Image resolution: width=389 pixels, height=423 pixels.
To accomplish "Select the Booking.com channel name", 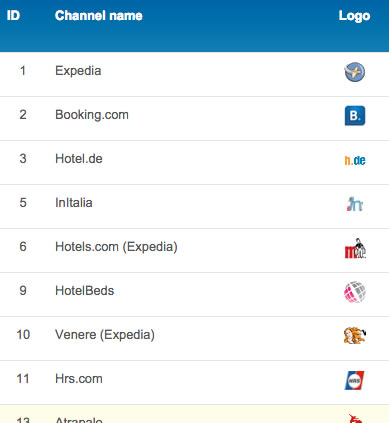I will pos(92,115).
